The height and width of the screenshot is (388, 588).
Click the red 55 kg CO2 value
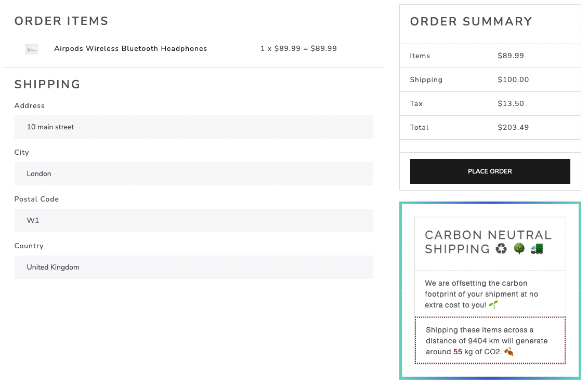[458, 352]
